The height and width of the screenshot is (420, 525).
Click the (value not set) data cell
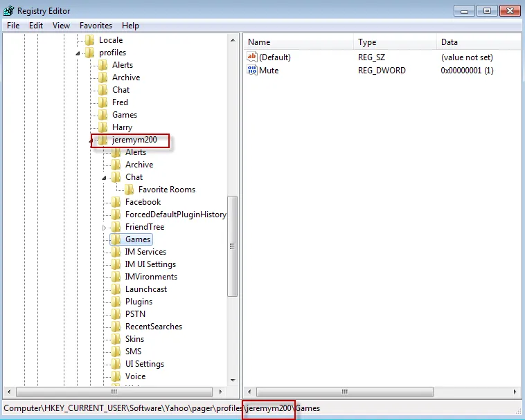tap(467, 57)
